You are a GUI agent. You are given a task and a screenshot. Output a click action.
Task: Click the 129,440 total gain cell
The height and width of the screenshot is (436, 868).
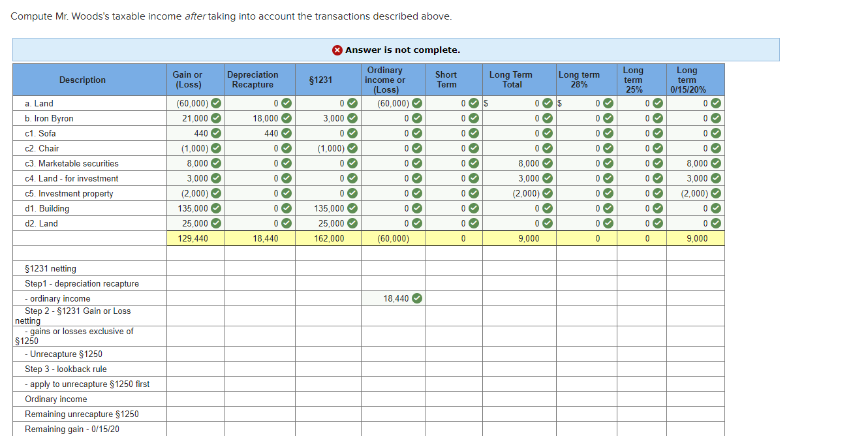[x=196, y=238]
